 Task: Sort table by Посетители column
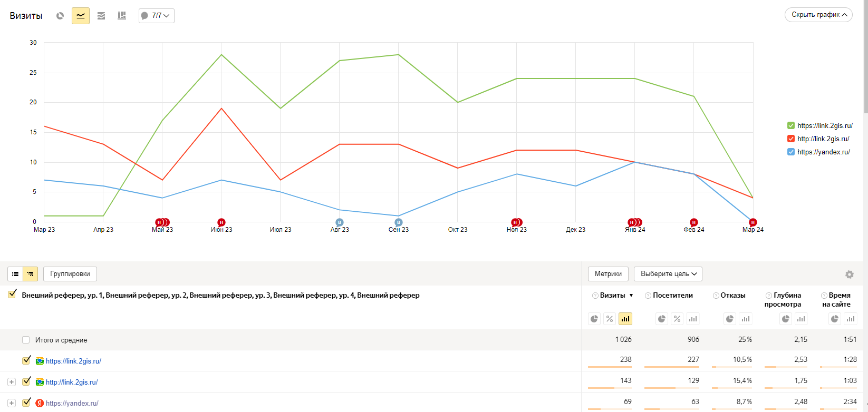(x=673, y=296)
